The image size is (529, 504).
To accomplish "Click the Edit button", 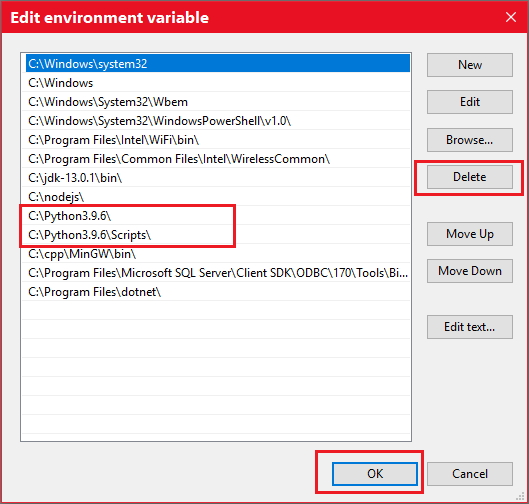I will coord(470,102).
